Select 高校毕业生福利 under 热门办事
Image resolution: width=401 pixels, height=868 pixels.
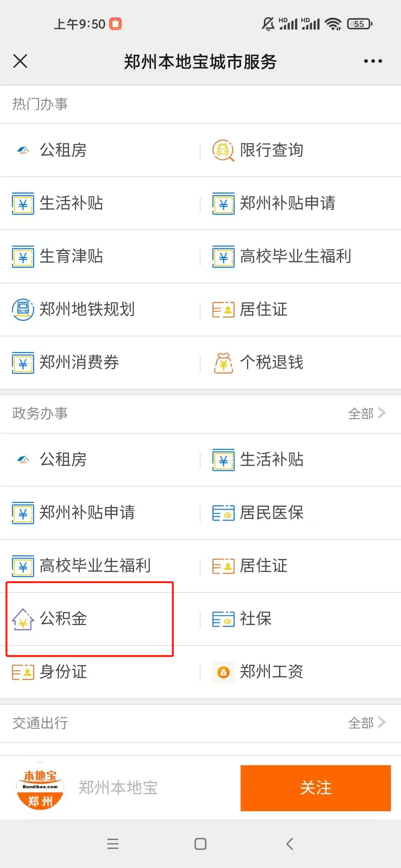pos(296,256)
